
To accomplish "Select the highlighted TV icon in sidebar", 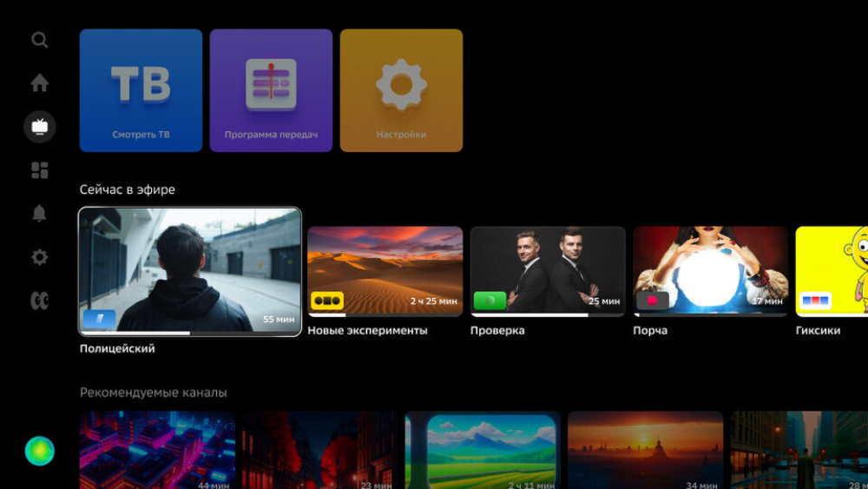I will [x=39, y=127].
